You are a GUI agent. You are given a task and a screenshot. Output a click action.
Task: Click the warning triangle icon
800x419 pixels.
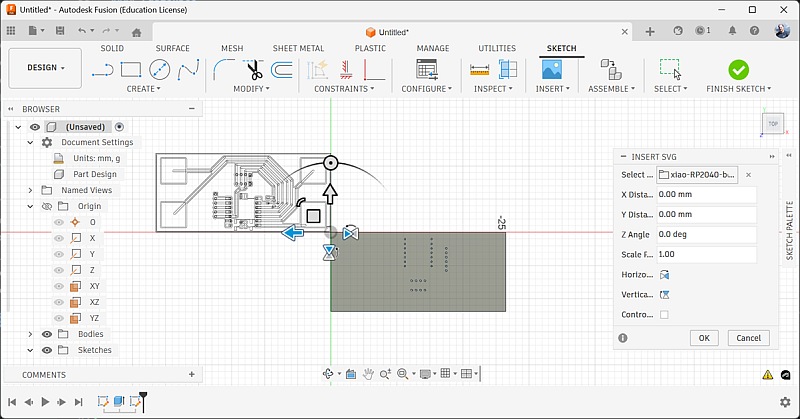tap(767, 375)
